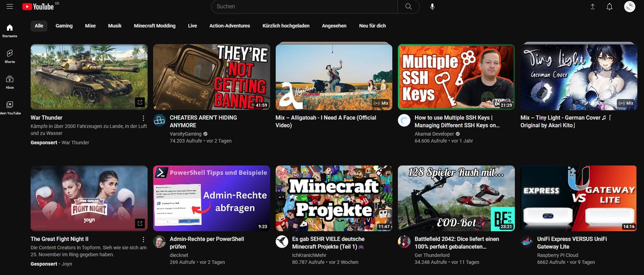Open Abos in the sidebar

coord(10,82)
